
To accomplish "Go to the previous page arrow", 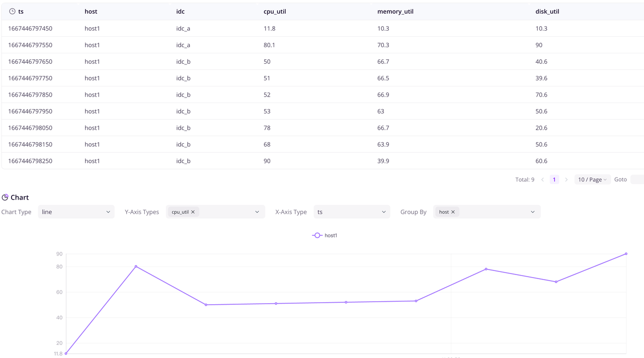I will (542, 180).
